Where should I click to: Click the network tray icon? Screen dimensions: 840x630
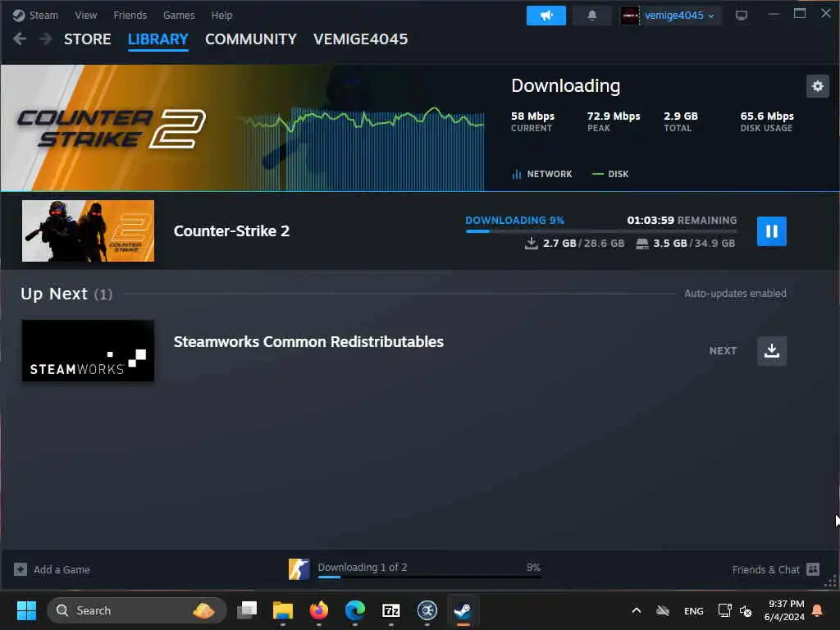tap(724, 610)
